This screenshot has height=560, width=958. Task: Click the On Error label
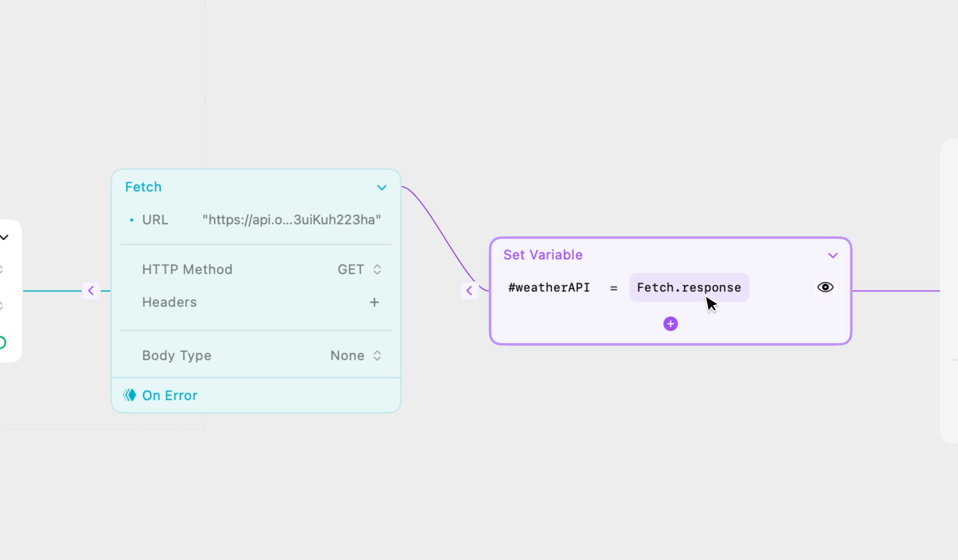(x=170, y=396)
